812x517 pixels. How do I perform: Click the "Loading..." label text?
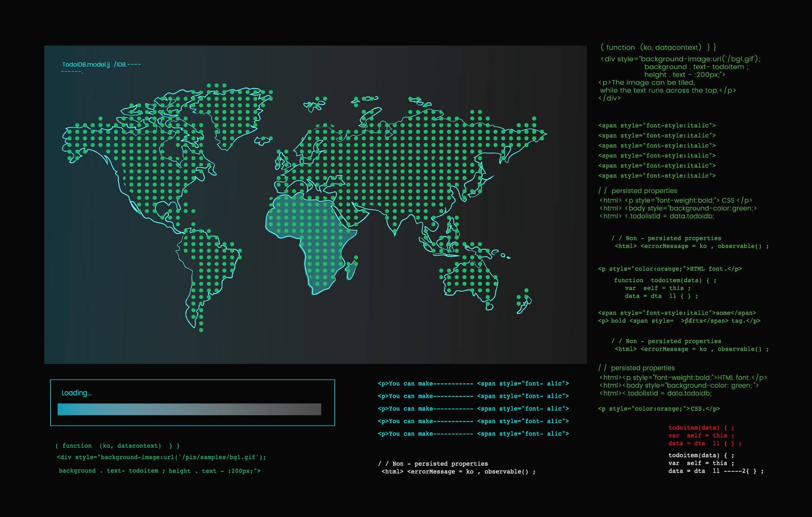(77, 393)
